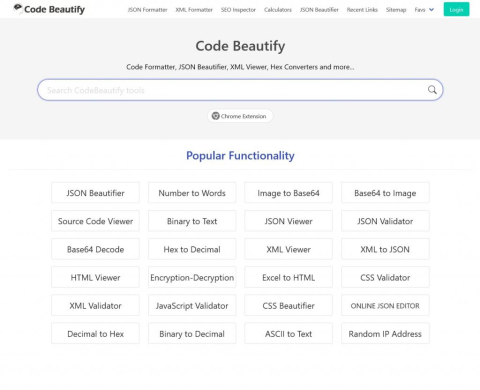Viewport: 480px width, 390px height.
Task: Click the search magnifier icon
Action: tap(432, 90)
